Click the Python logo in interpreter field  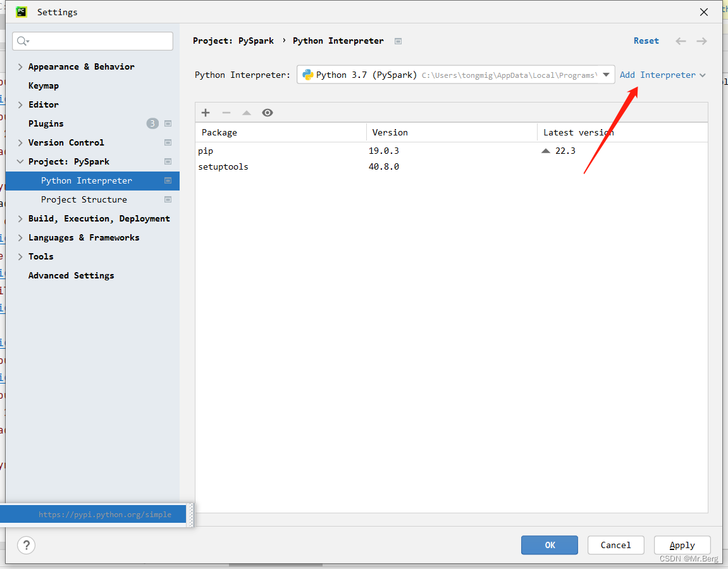click(307, 75)
